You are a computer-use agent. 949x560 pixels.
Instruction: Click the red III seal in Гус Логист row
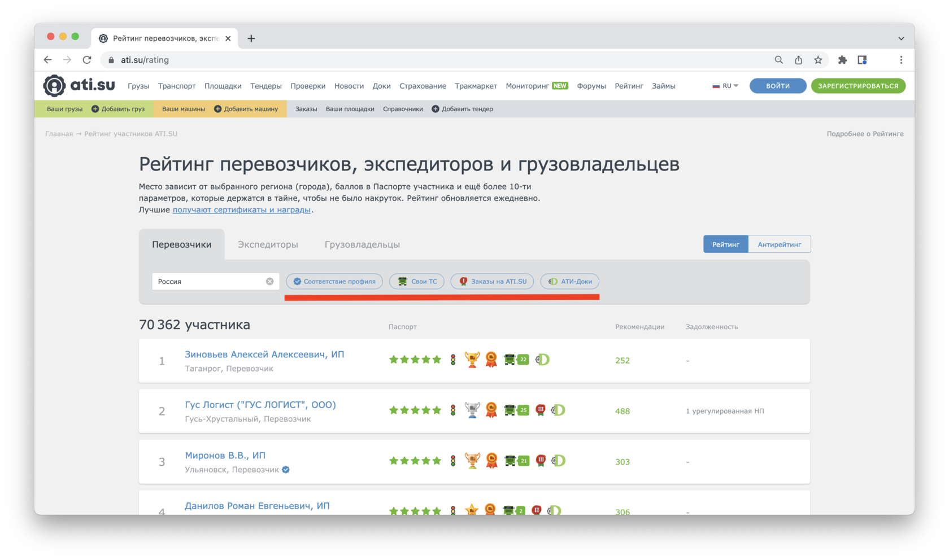[541, 410]
